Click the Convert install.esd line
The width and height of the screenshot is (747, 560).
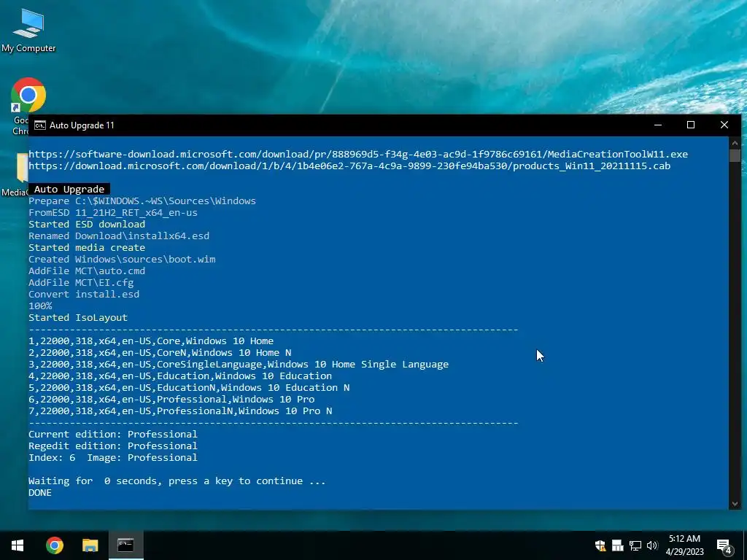(x=84, y=295)
